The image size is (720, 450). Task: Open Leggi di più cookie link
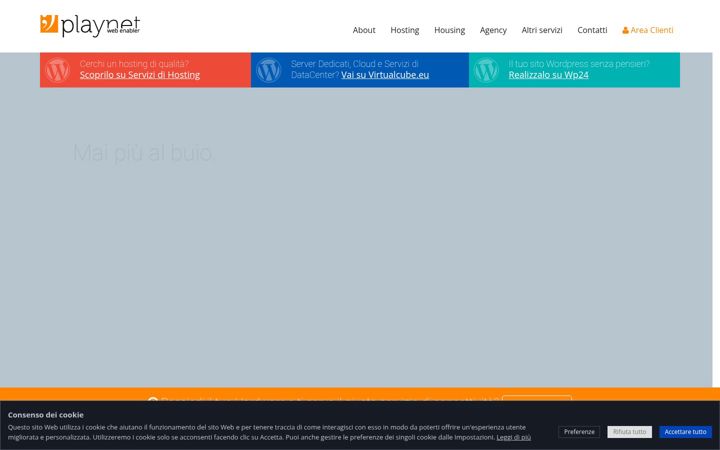tap(513, 437)
